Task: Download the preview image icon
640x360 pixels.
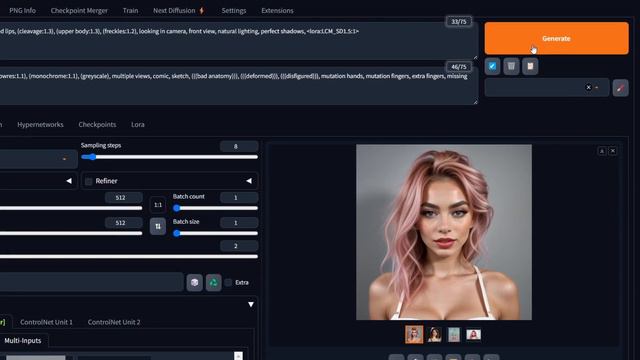Action: tap(602, 151)
